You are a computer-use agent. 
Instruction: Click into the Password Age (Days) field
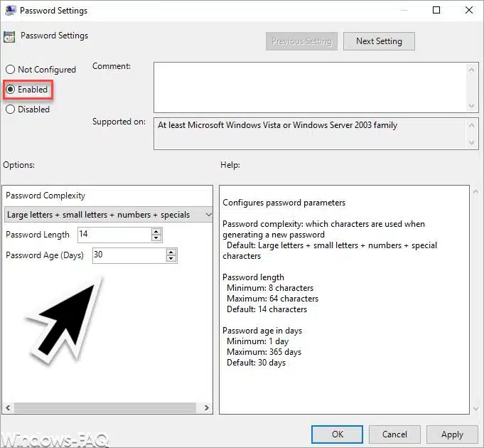tap(129, 255)
